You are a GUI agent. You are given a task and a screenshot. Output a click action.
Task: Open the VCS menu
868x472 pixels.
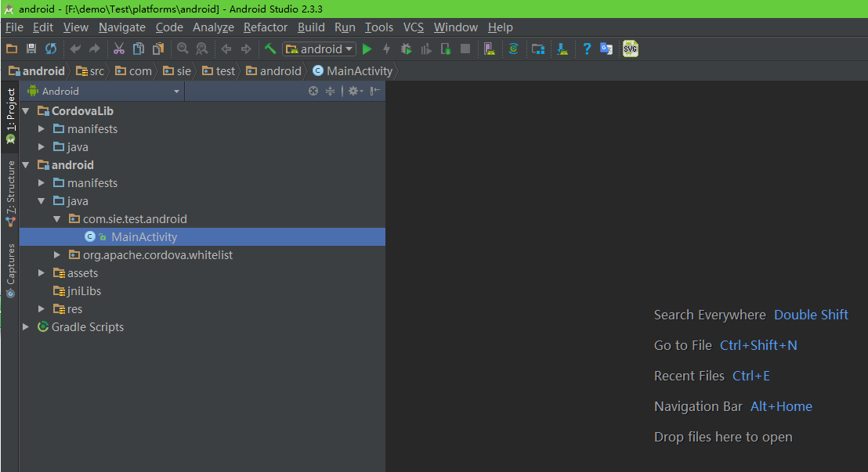[414, 27]
